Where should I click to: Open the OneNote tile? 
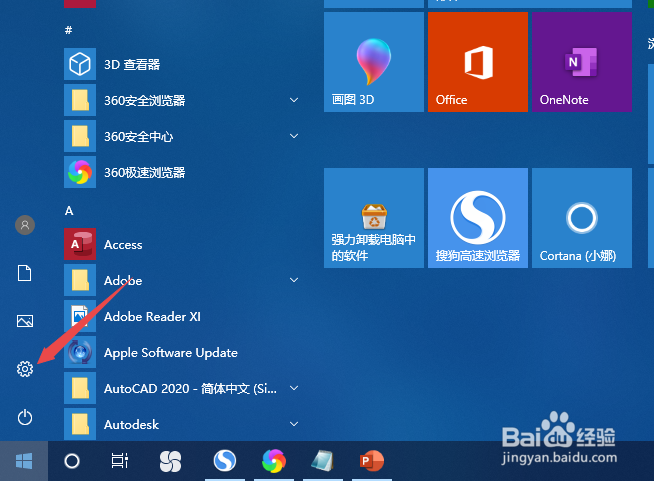click(x=582, y=62)
